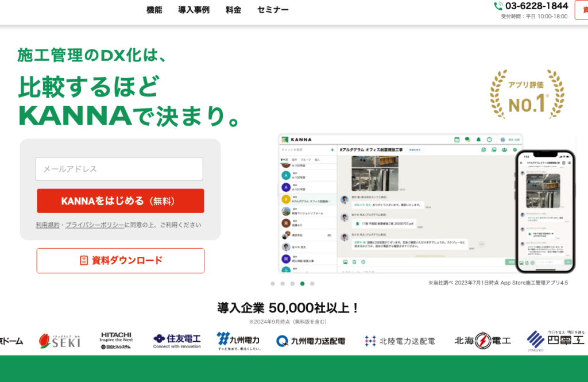
Task: Open the 料金 pricing menu item
Action: tap(233, 10)
